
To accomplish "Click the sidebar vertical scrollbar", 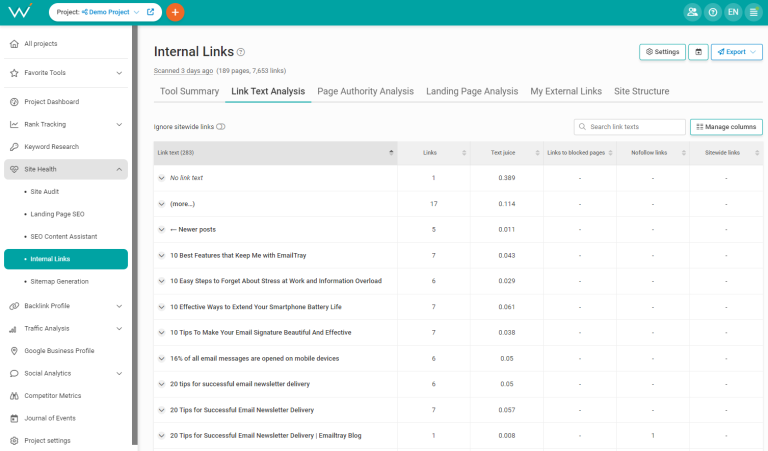I will pyautogui.click(x=135, y=235).
